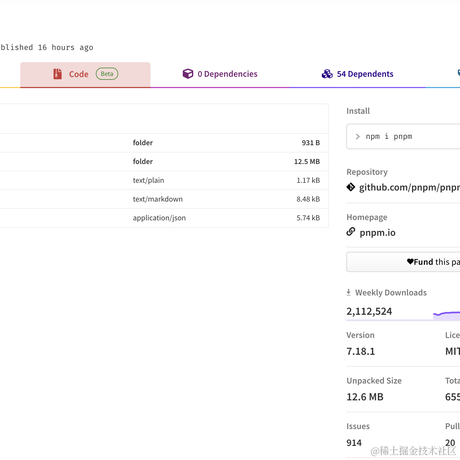This screenshot has width=460, height=460.
Task: Click the homepage chain link icon
Action: click(x=351, y=231)
